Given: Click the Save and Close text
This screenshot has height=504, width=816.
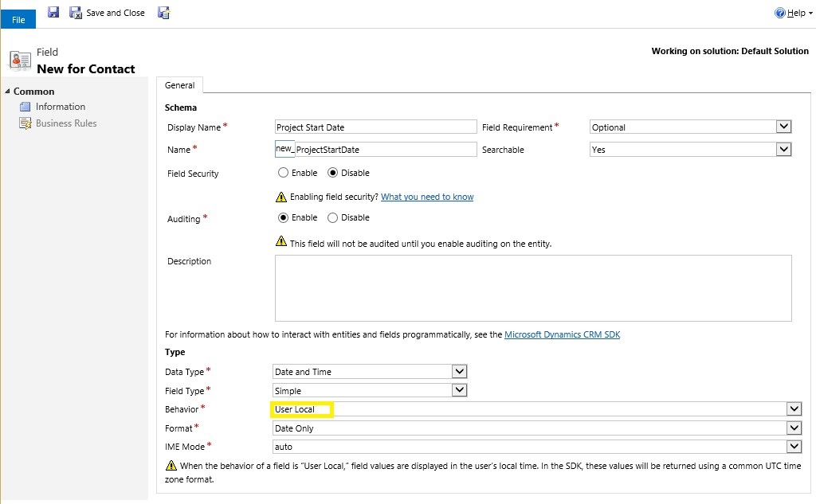Looking at the screenshot, I should tap(116, 13).
